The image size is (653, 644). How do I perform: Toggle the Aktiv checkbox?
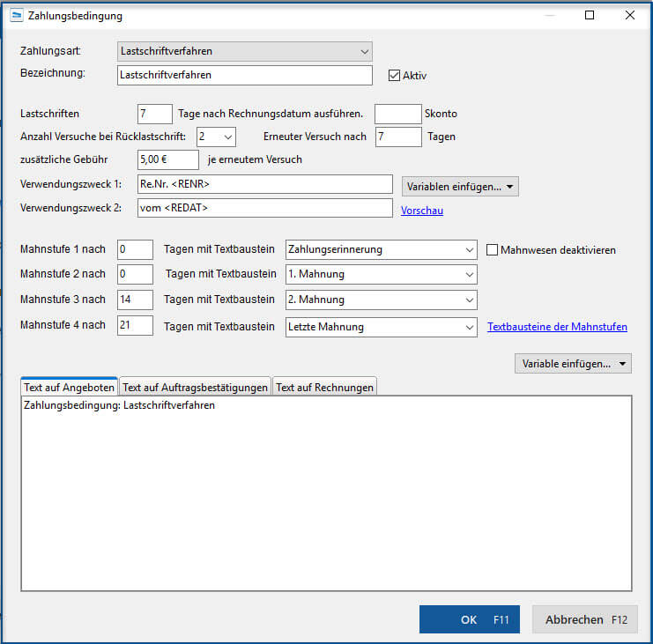[x=394, y=76]
